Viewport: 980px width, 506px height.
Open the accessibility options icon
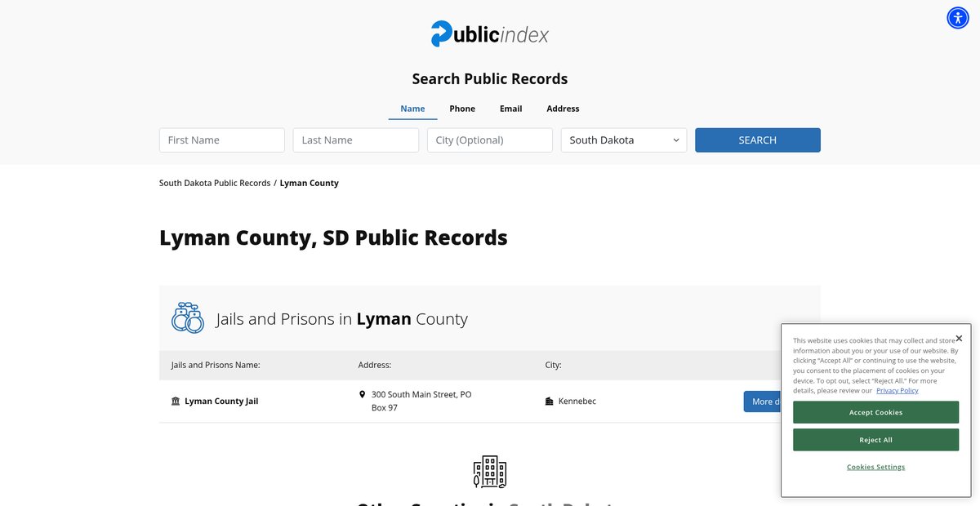pos(958,18)
